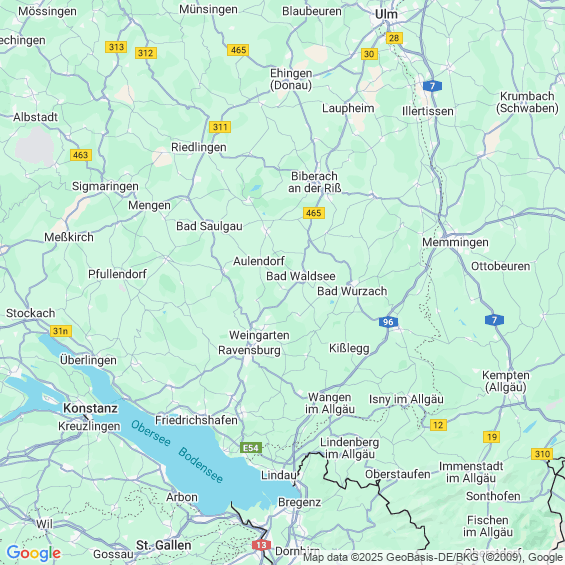Select the Konstanz city label
565x565 pixels.
point(90,408)
